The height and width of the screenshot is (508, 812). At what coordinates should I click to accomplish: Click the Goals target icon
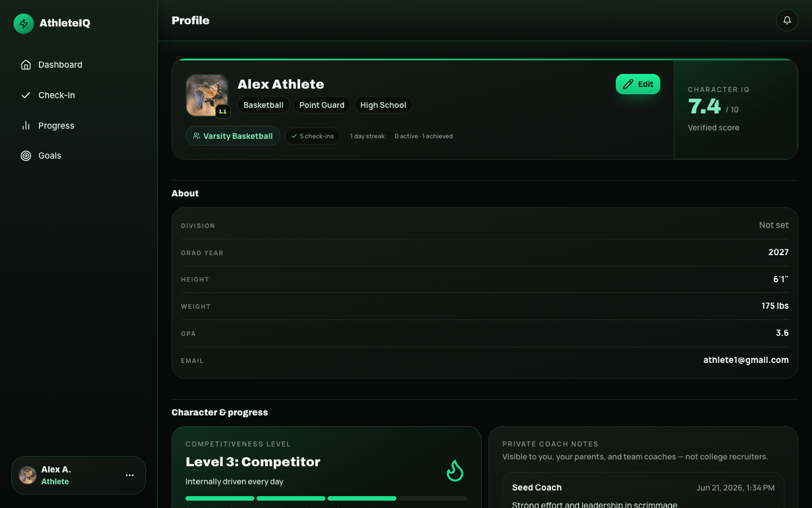point(26,156)
